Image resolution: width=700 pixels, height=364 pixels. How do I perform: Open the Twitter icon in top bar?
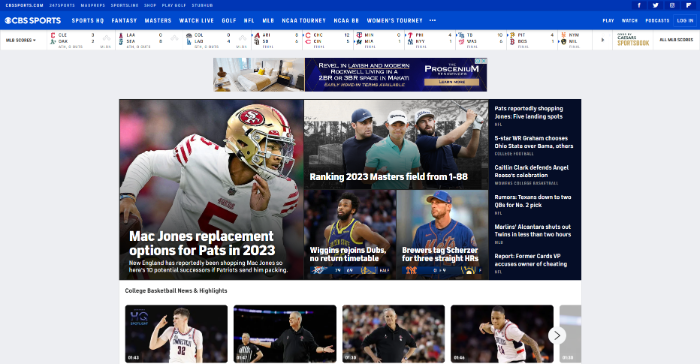pos(655,5)
